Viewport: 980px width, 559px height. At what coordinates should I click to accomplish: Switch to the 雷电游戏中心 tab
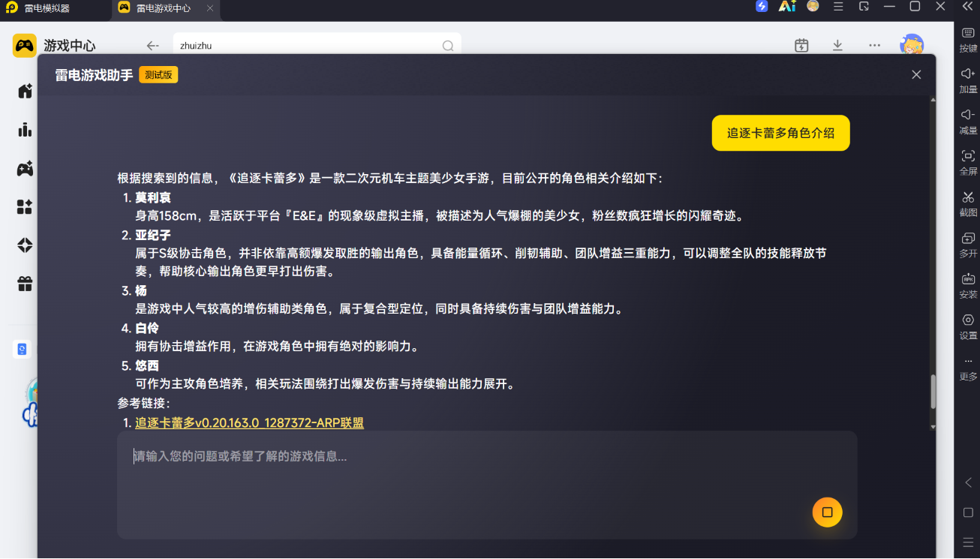tap(163, 8)
